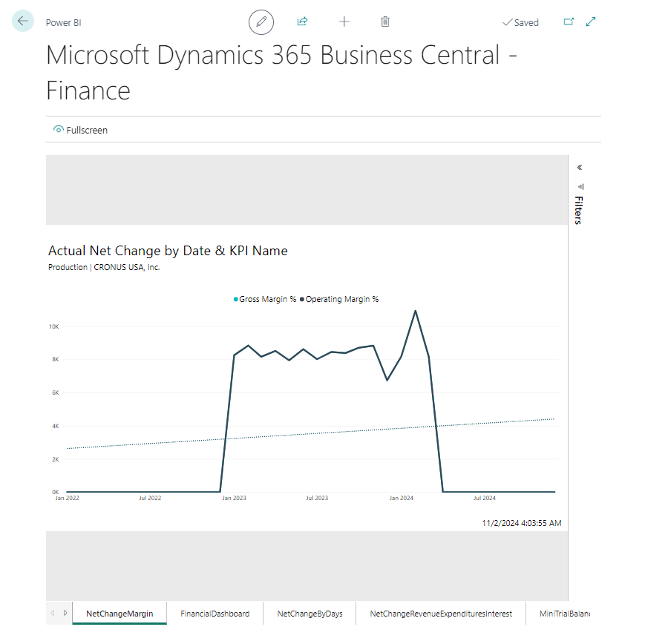Click the Saved status indicator
The height and width of the screenshot is (644, 645).
pos(520,23)
